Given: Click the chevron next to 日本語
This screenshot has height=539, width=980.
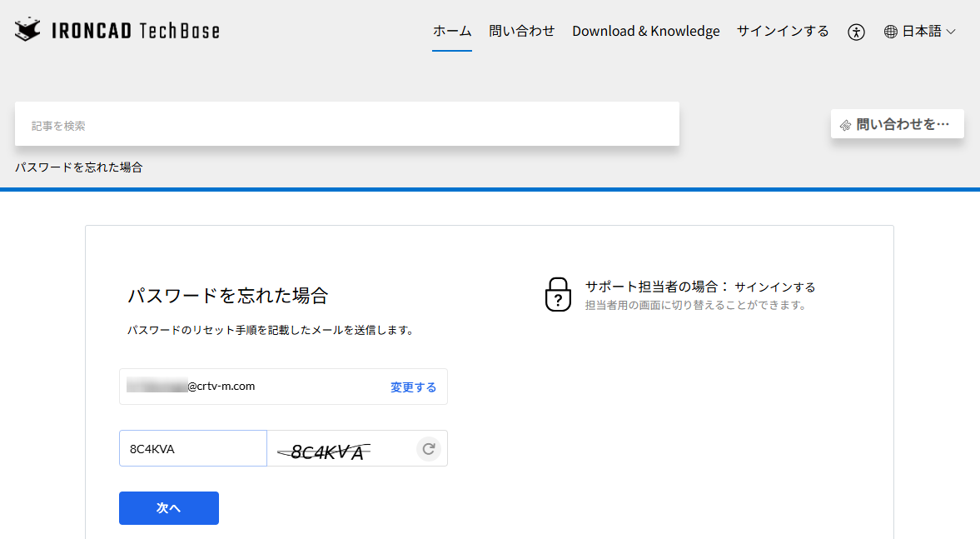Looking at the screenshot, I should (951, 32).
